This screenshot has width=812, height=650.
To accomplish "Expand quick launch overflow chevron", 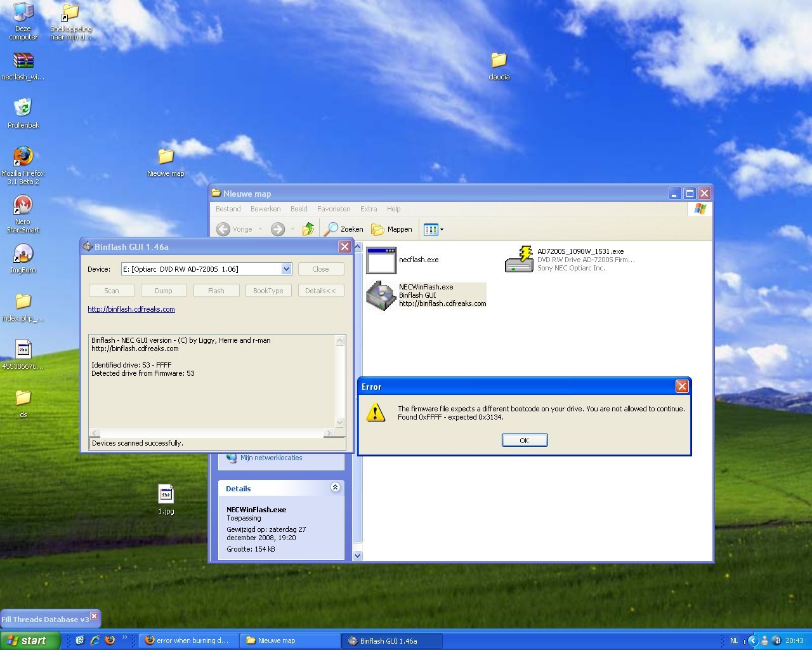I will point(124,637).
